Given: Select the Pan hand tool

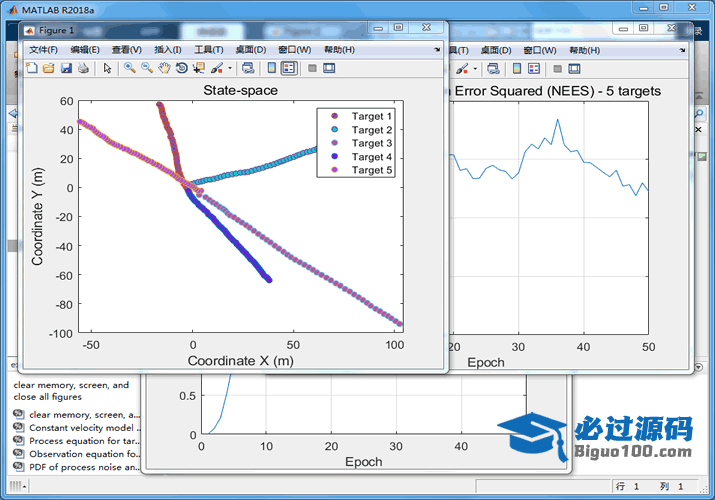Looking at the screenshot, I should tap(164, 68).
